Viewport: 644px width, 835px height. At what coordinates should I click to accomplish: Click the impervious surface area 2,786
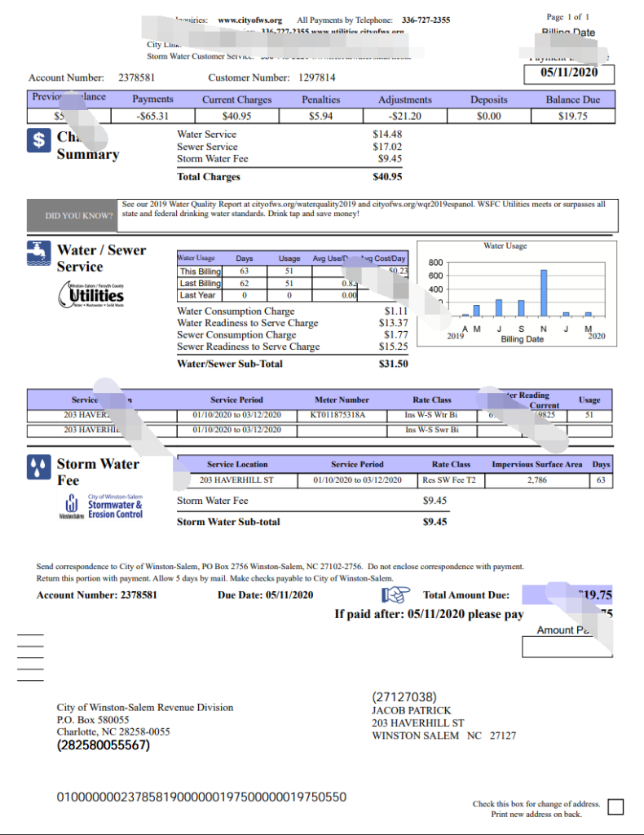537,479
